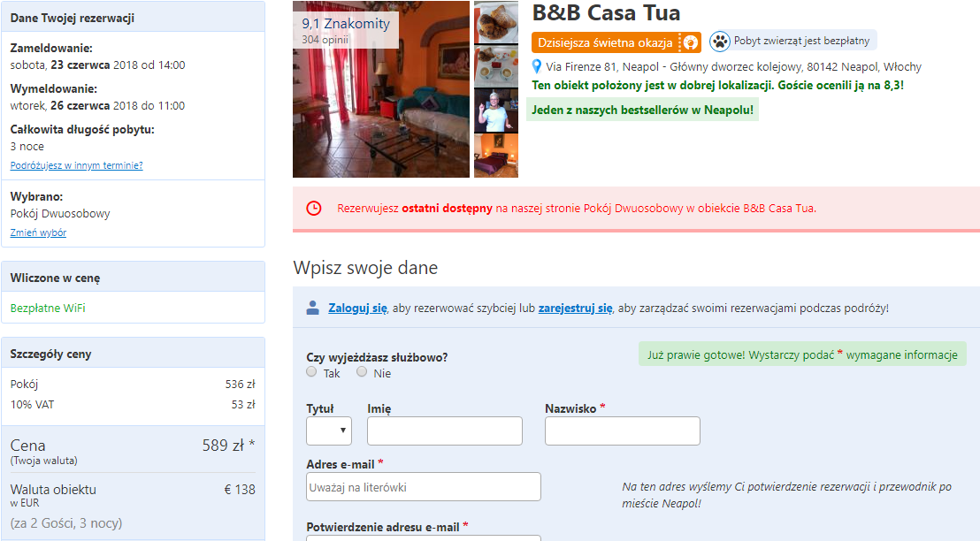Click the Nazwisko input field
980x541 pixels.
[623, 431]
